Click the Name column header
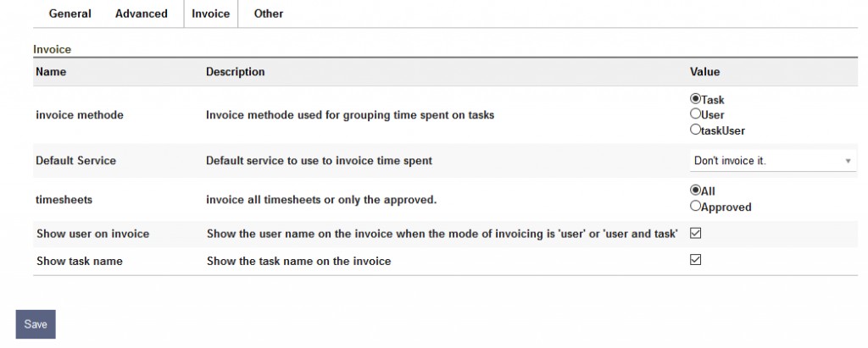 (51, 72)
